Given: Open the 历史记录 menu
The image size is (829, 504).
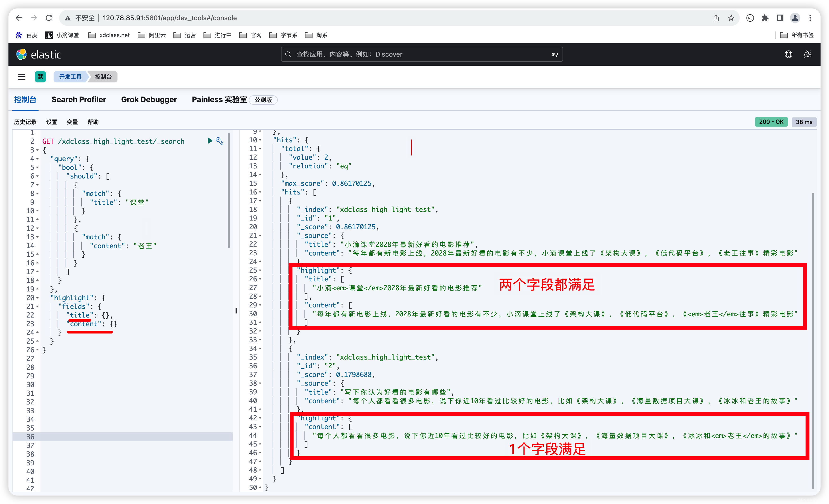Looking at the screenshot, I should click(25, 122).
